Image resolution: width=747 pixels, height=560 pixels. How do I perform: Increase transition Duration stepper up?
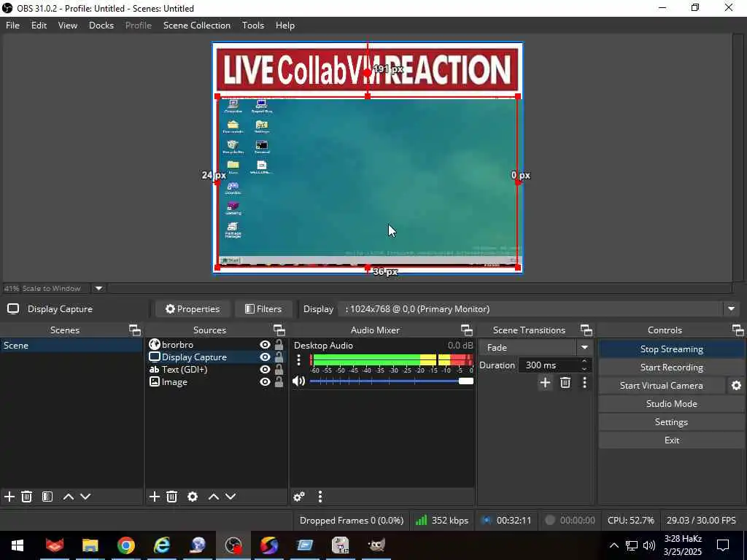[584, 362]
